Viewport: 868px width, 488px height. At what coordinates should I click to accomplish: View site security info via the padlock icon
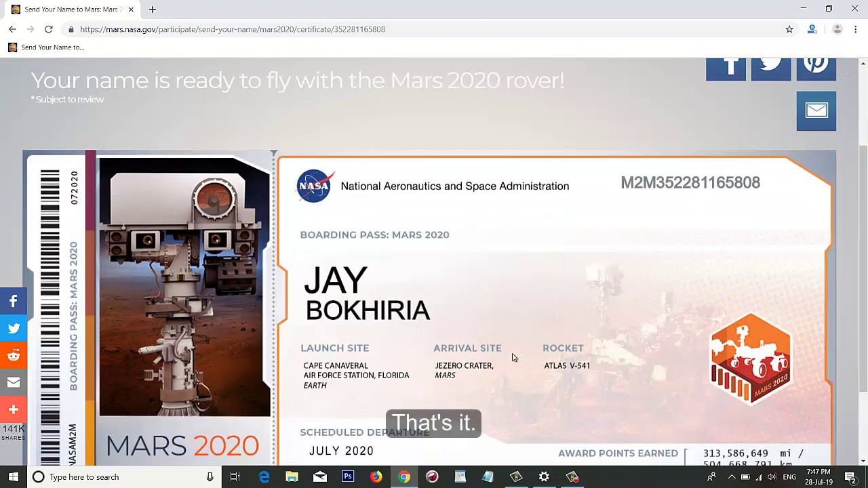point(71,29)
